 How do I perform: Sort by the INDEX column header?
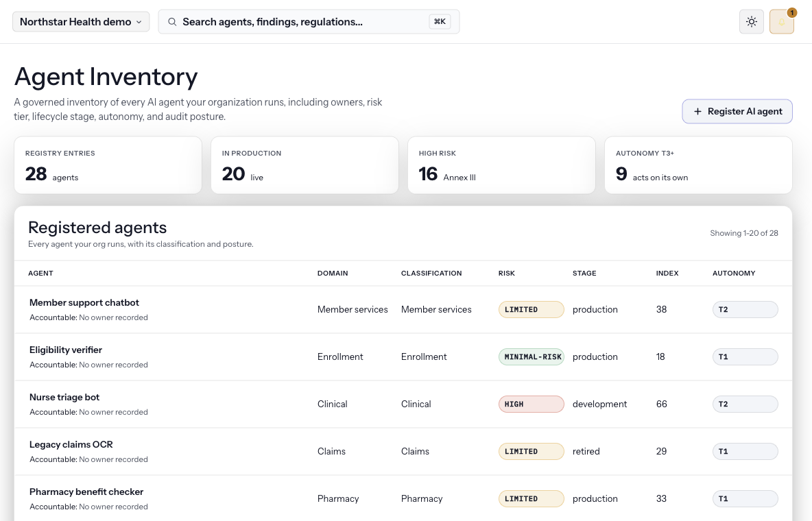667,273
